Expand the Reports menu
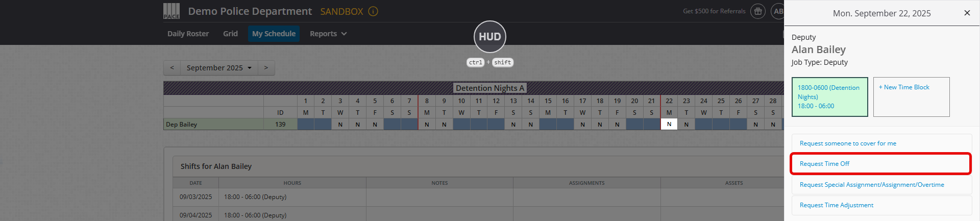The width and height of the screenshot is (980, 221). point(328,34)
